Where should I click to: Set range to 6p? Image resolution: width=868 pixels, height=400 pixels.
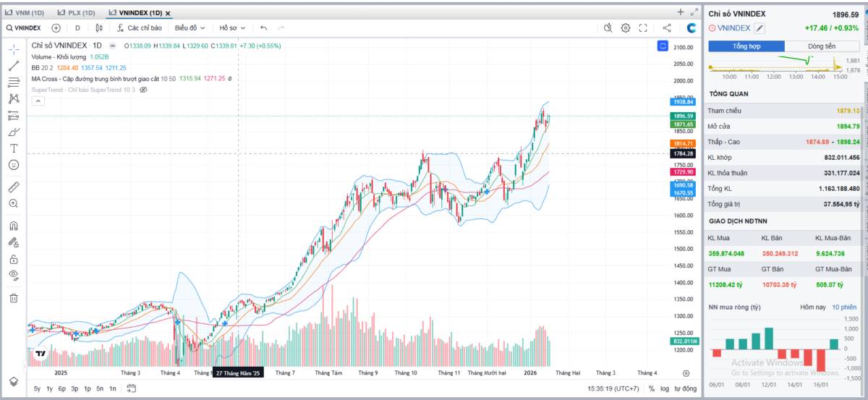[x=61, y=388]
